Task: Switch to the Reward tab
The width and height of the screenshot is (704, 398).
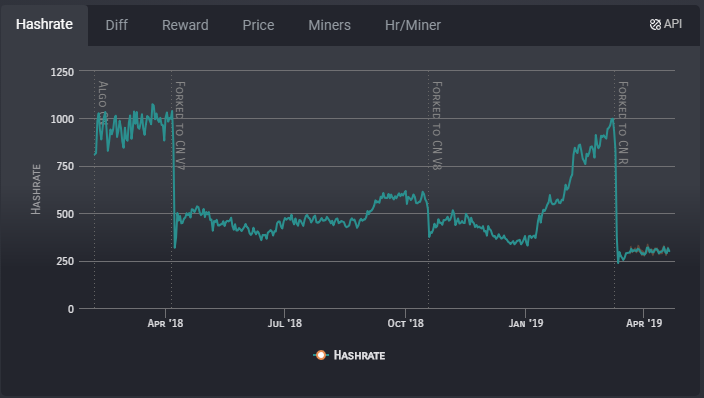Action: (185, 25)
